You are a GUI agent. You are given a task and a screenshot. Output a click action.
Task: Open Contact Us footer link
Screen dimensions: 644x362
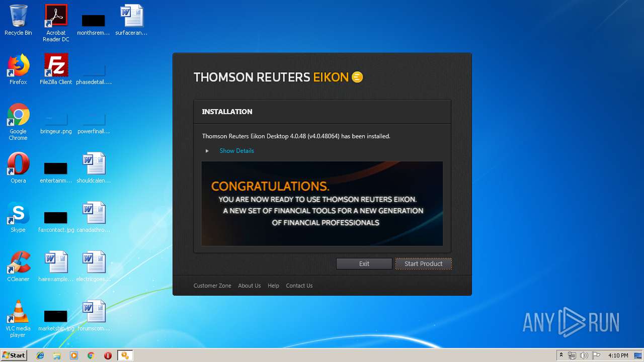tap(299, 286)
